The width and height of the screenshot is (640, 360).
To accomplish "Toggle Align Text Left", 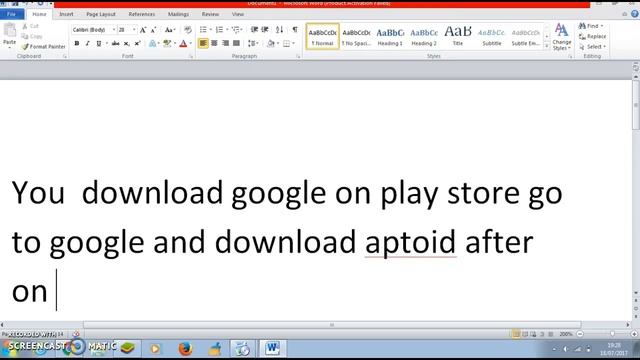I will point(203,43).
